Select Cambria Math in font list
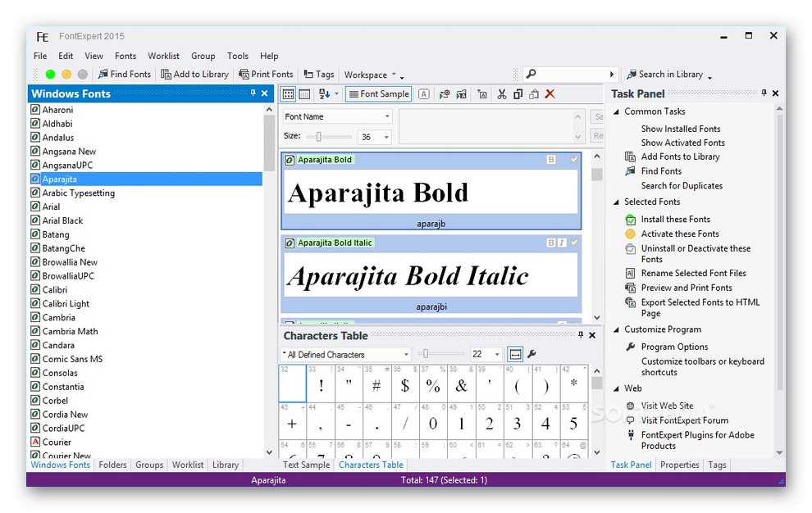This screenshot has height=513, width=812. tap(70, 331)
